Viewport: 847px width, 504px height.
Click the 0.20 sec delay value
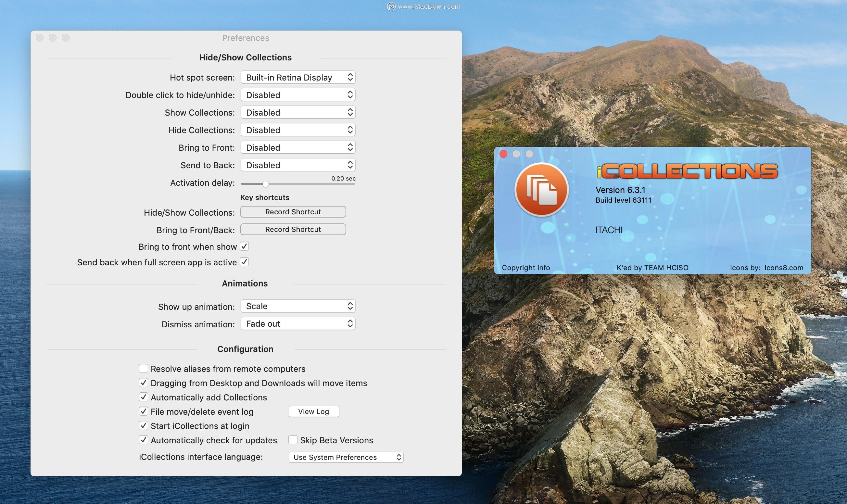coord(343,178)
